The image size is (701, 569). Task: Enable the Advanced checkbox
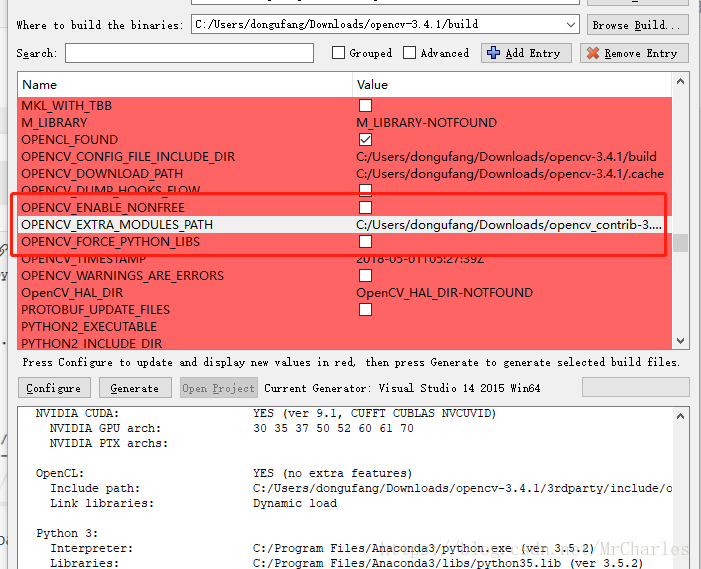click(409, 53)
